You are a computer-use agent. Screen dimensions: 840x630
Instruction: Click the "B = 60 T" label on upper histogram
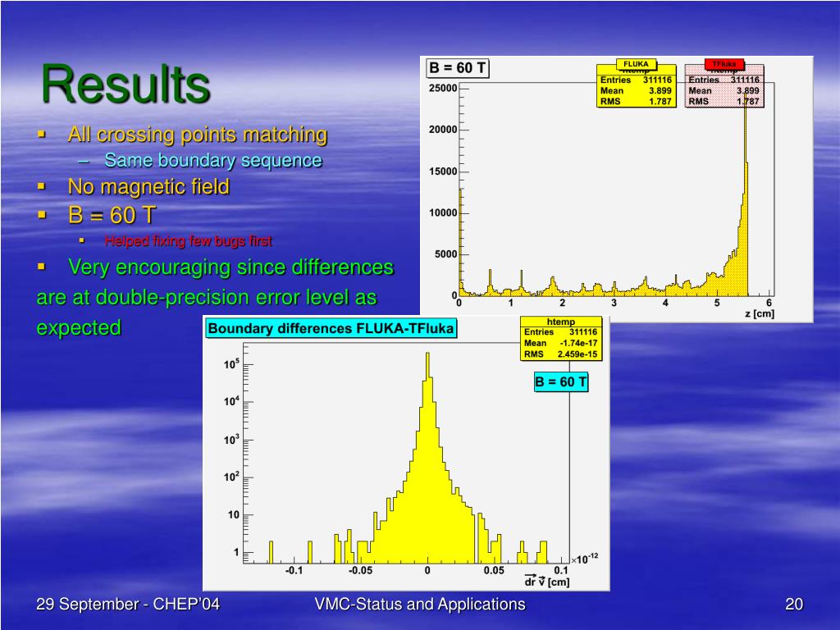(458, 68)
